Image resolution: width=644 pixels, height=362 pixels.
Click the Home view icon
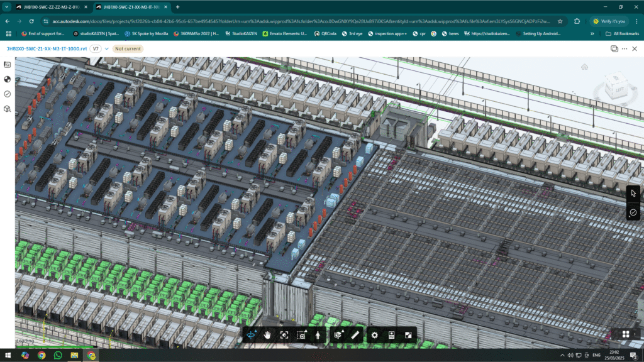(x=584, y=67)
